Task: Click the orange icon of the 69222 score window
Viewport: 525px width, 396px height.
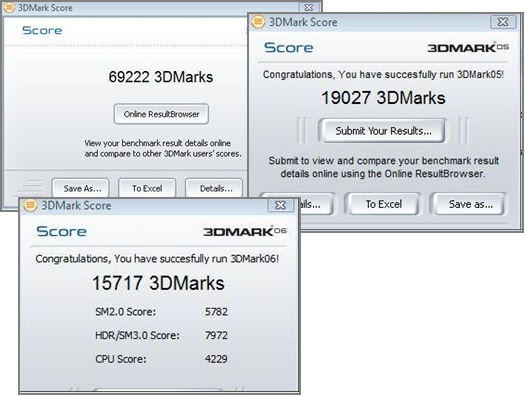Action: [x=9, y=7]
